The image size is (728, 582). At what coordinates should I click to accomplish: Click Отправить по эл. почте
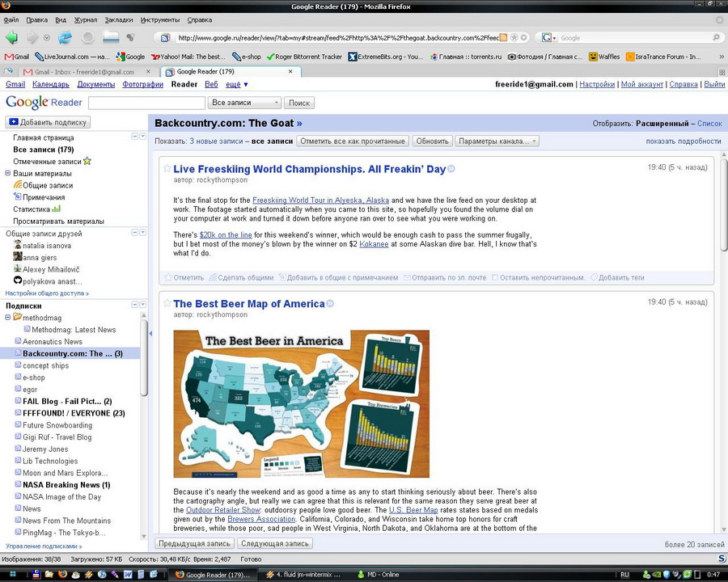(x=445, y=277)
